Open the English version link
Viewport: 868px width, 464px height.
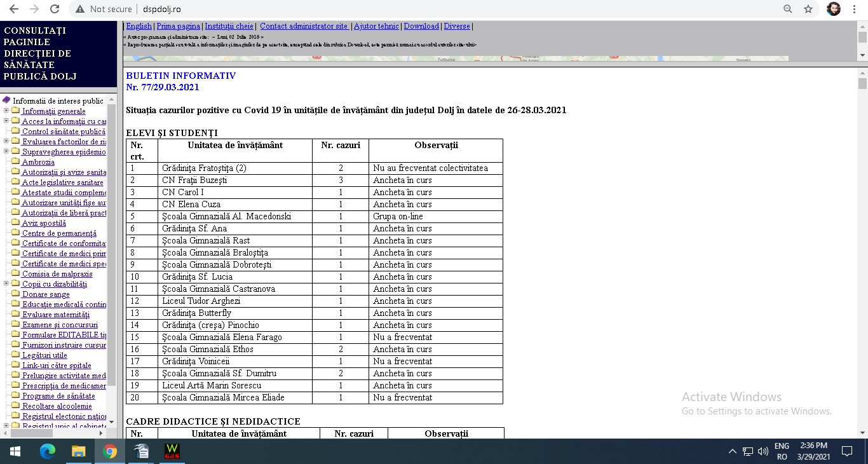coord(139,26)
